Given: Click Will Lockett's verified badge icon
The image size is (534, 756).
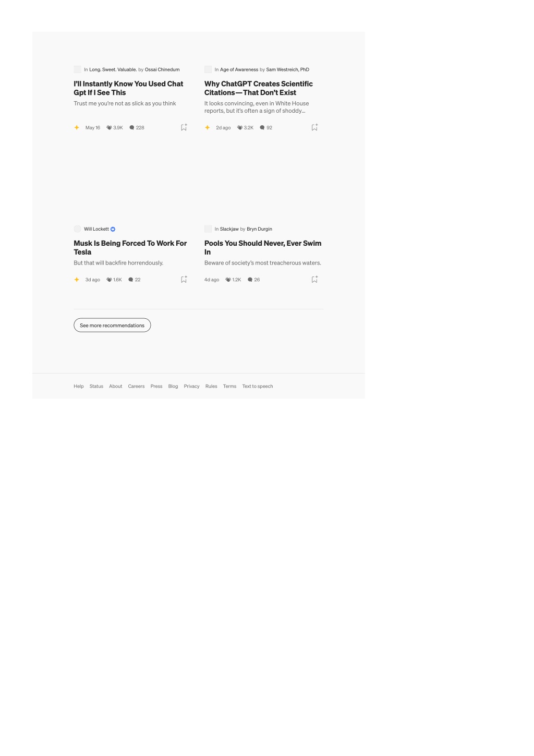Looking at the screenshot, I should (x=113, y=229).
